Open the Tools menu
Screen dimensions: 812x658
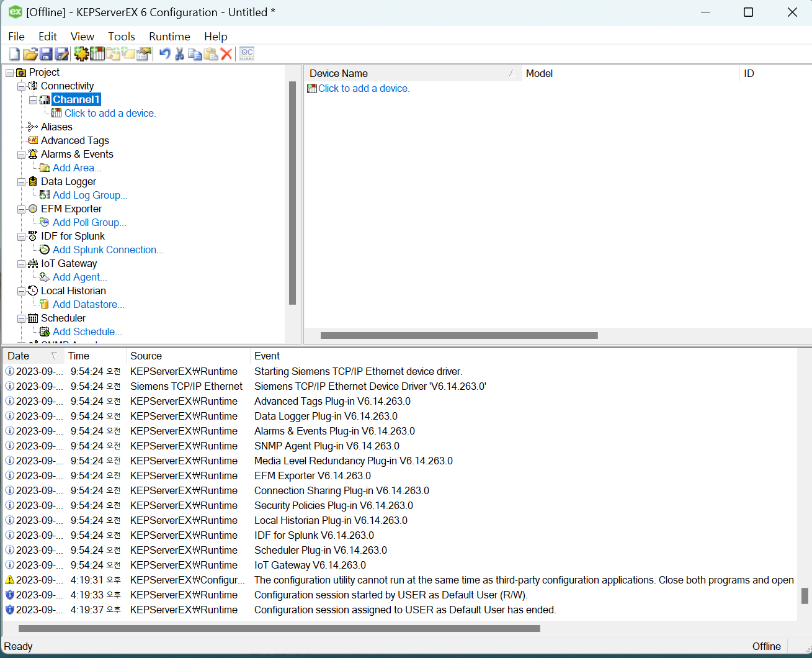pos(122,37)
